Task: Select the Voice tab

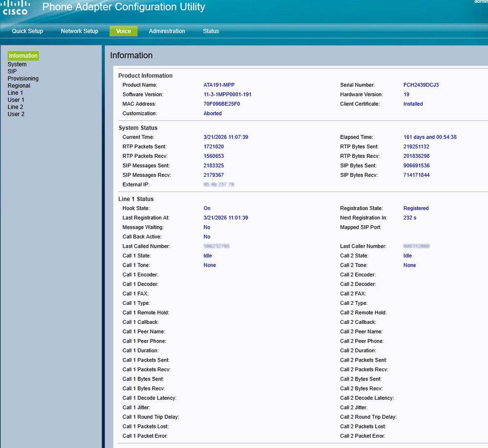Action: [123, 31]
